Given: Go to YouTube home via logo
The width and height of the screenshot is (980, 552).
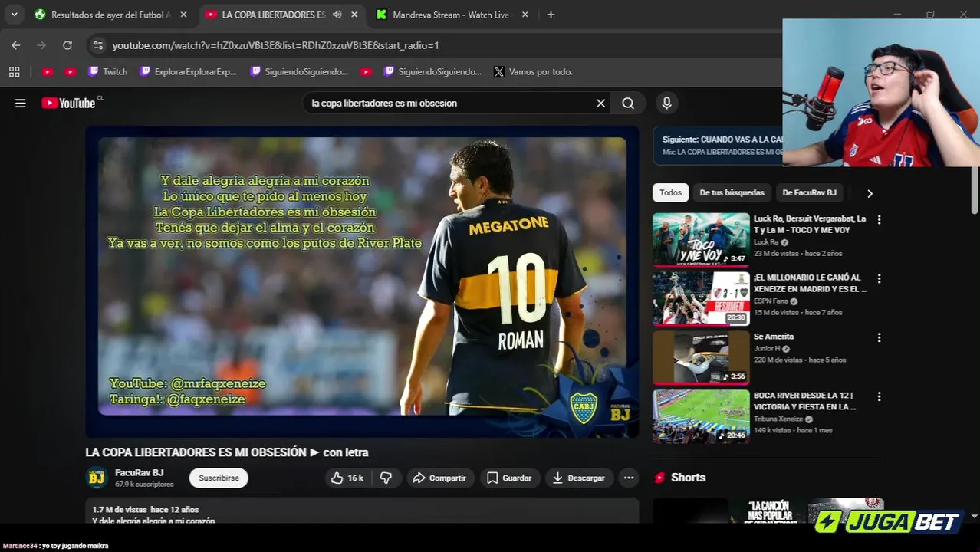Looking at the screenshot, I should (69, 103).
